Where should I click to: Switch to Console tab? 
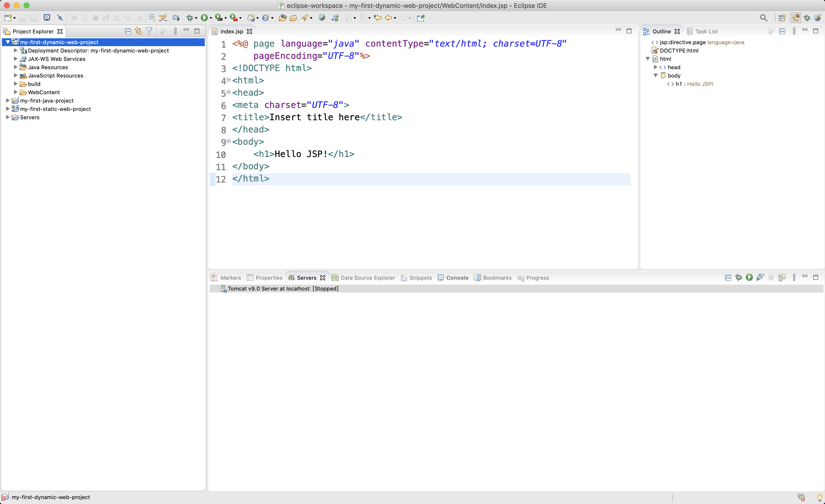pos(453,278)
